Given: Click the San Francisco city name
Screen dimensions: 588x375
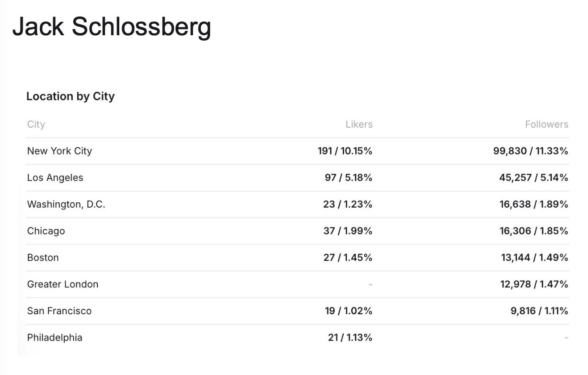Looking at the screenshot, I should click(59, 311).
